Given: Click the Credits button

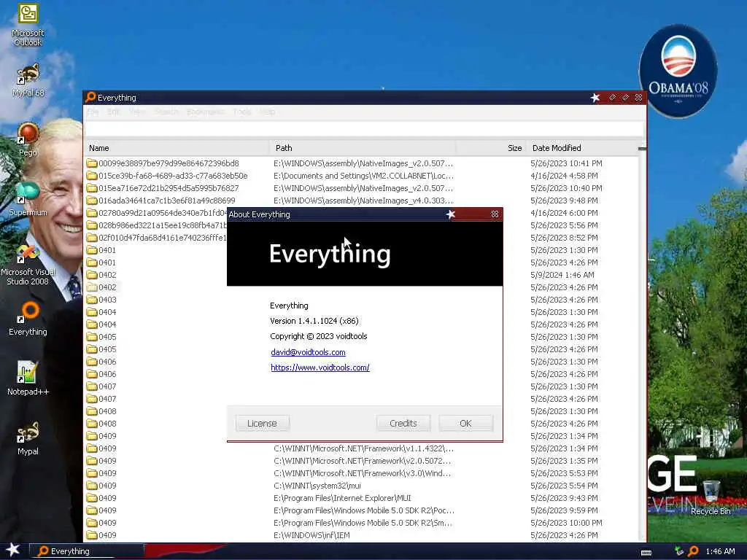Looking at the screenshot, I should [403, 424].
